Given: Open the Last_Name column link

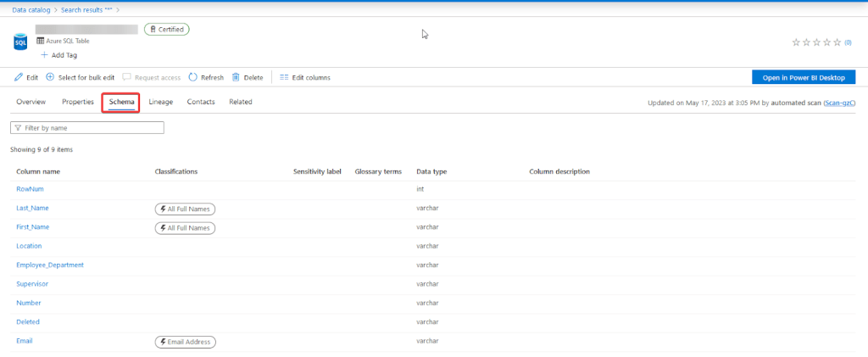Looking at the screenshot, I should tap(33, 208).
